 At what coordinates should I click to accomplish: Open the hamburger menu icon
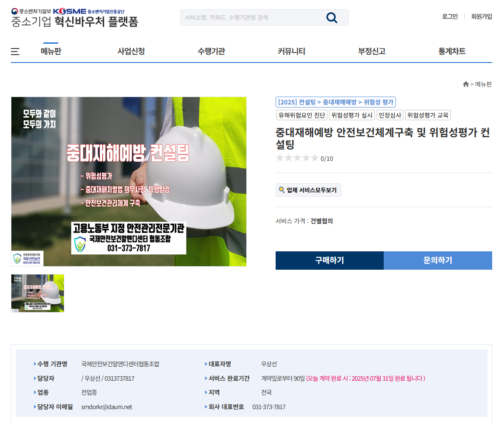click(x=15, y=52)
